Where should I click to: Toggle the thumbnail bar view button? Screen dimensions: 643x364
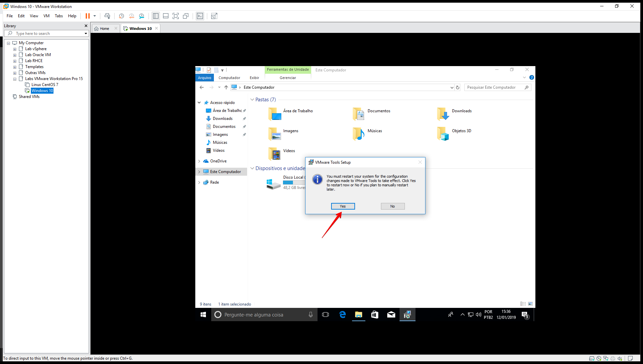coord(166,16)
